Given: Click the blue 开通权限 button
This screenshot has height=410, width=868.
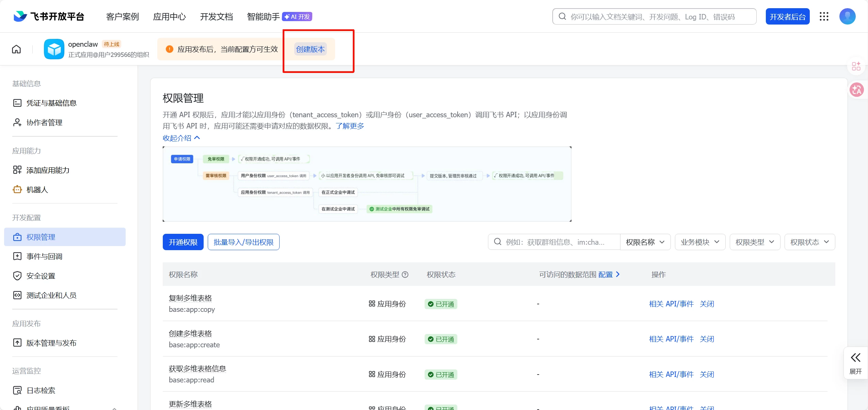Looking at the screenshot, I should pyautogui.click(x=183, y=242).
